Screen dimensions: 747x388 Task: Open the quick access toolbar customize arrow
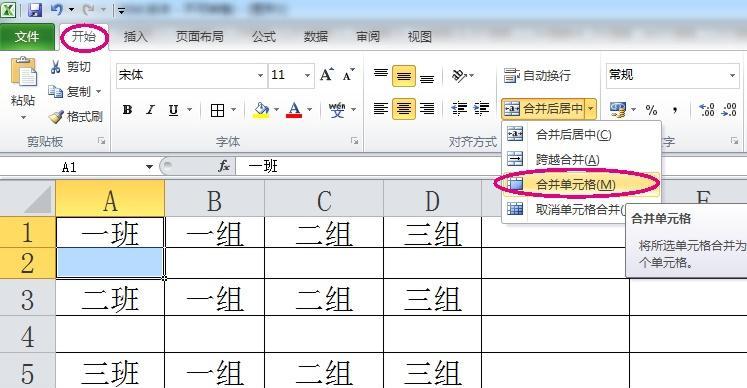point(121,10)
